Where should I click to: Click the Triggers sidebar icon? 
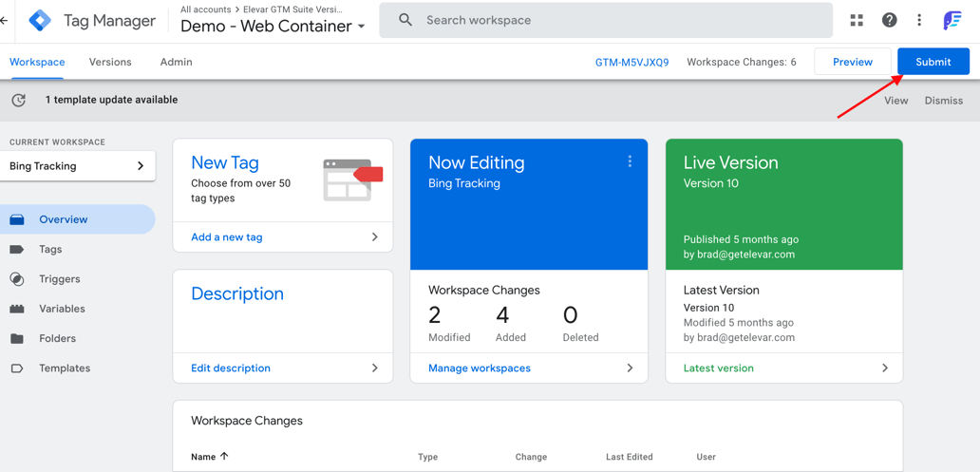pos(17,279)
